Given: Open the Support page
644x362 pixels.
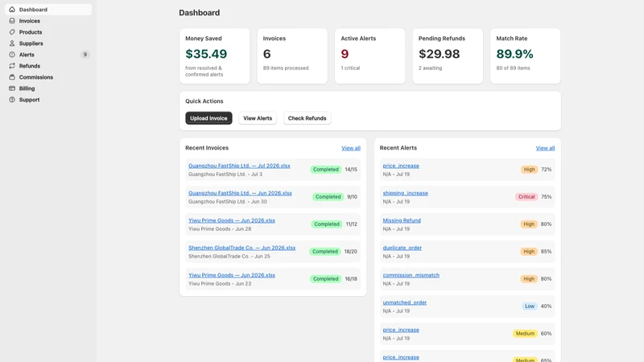Looking at the screenshot, I should coord(48,100).
